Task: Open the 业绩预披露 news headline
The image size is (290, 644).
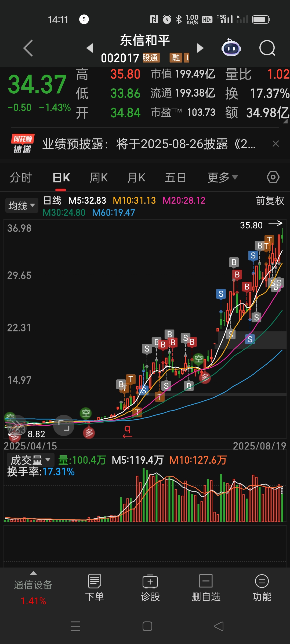Action: (x=149, y=144)
